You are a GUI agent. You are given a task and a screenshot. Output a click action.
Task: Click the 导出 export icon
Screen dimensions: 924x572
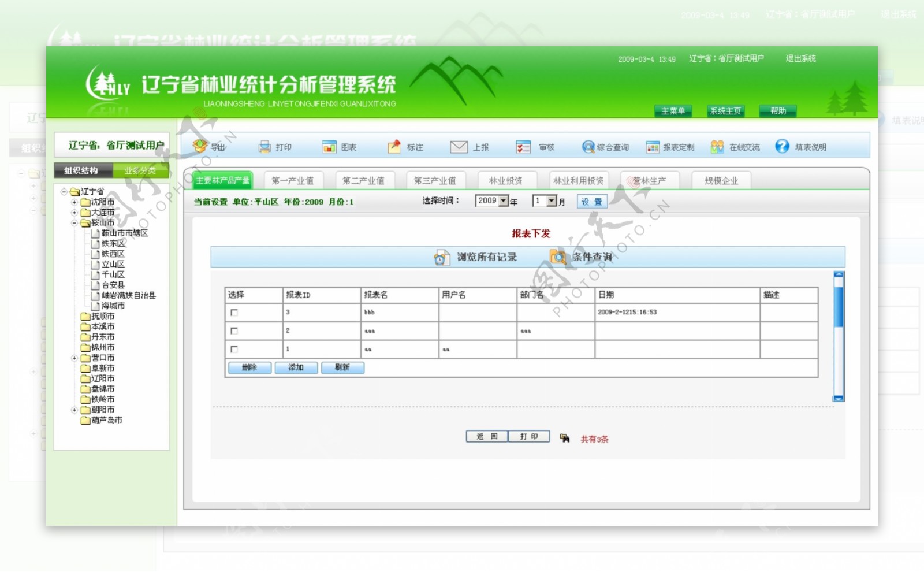tap(200, 146)
